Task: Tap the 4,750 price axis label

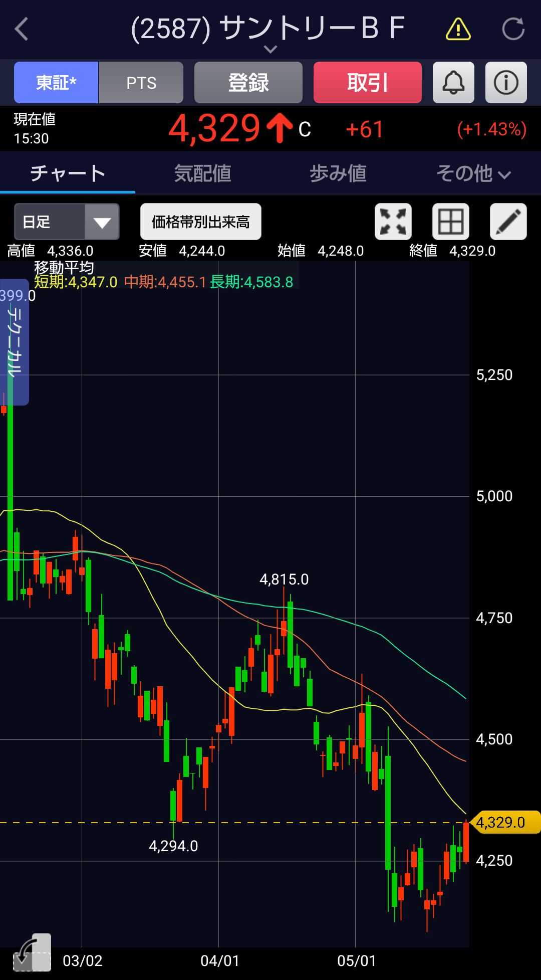Action: [x=494, y=618]
